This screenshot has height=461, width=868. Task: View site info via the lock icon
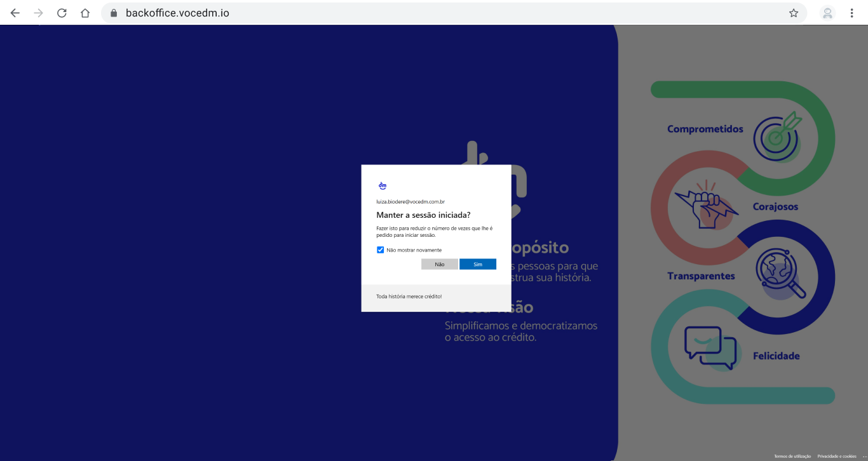pyautogui.click(x=114, y=13)
